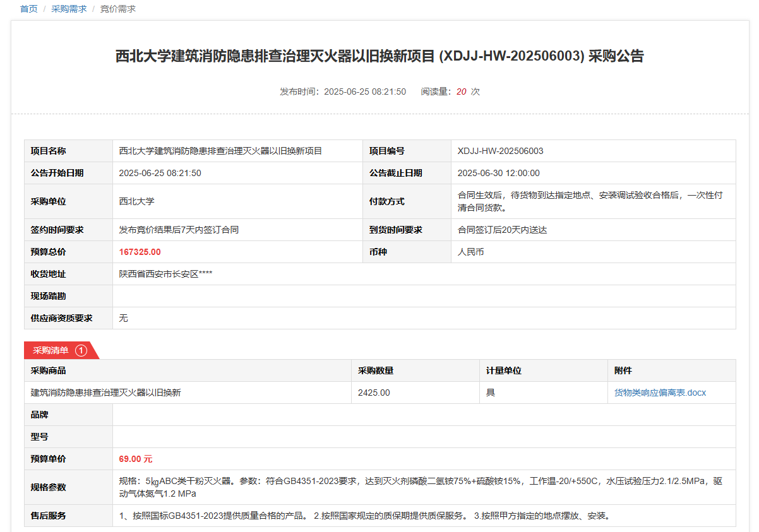
Task: Click the 采购单位 value 西北大学
Action: pos(136,201)
